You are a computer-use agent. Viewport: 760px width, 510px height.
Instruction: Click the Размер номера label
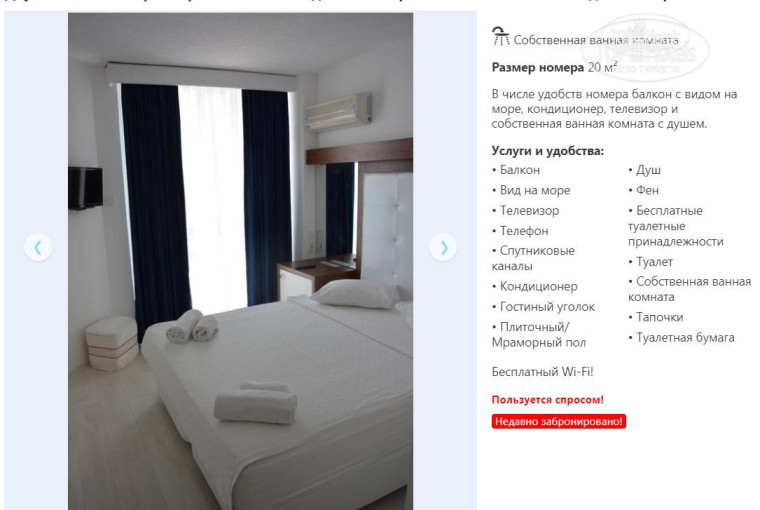538,67
